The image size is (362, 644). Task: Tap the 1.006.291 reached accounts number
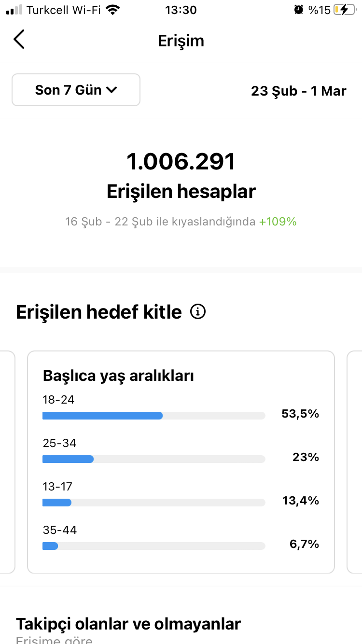[181, 162]
